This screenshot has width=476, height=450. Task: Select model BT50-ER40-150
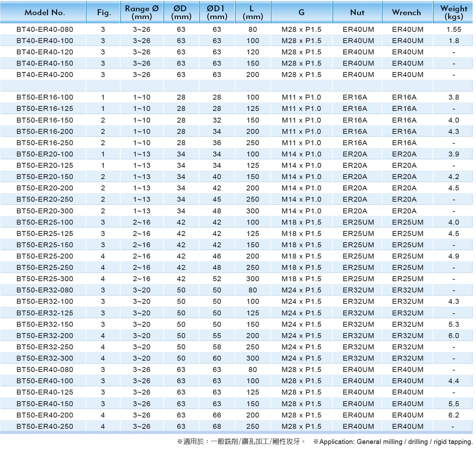click(x=45, y=404)
